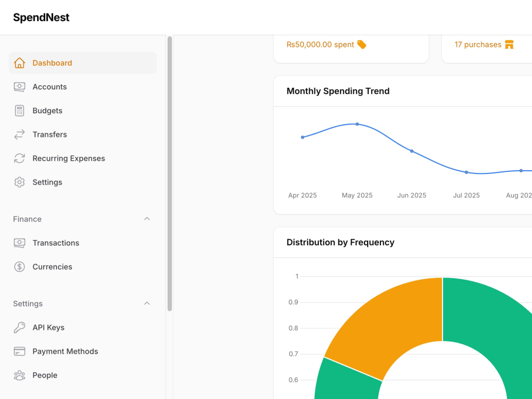Image resolution: width=532 pixels, height=399 pixels.
Task: Navigate to Transfers
Action: point(82,135)
